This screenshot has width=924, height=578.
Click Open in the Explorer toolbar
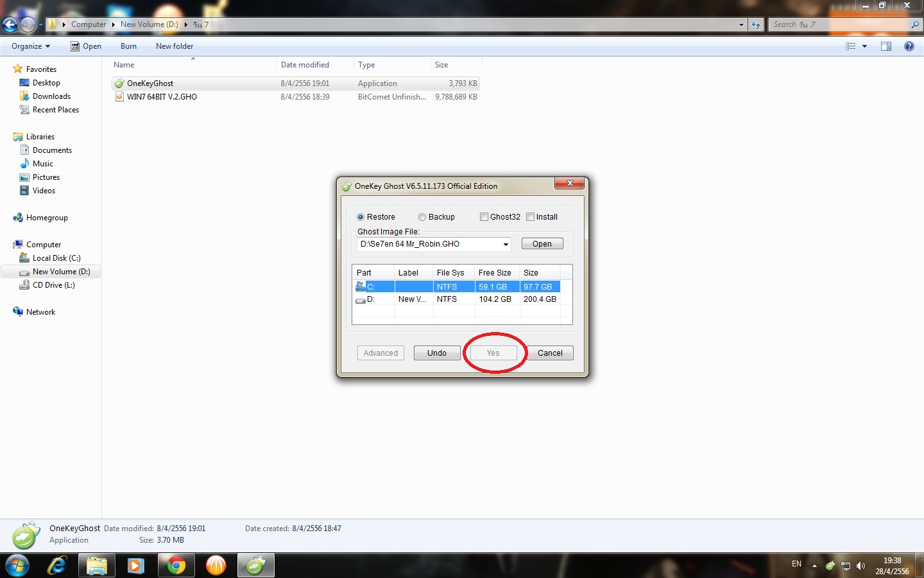86,46
